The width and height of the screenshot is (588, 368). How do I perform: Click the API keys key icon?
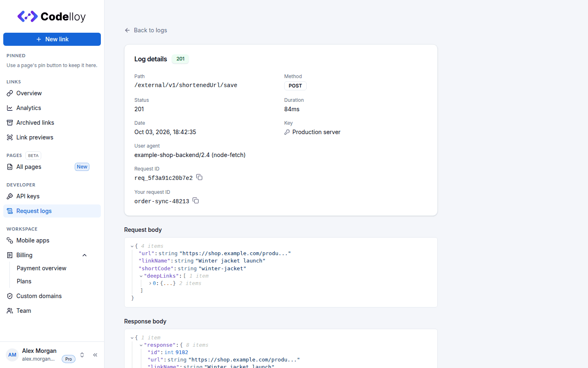(10, 196)
